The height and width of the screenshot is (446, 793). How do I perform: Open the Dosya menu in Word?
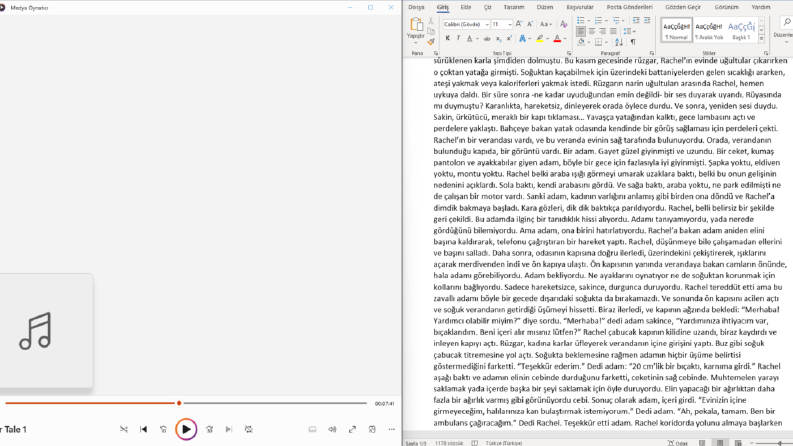point(416,7)
